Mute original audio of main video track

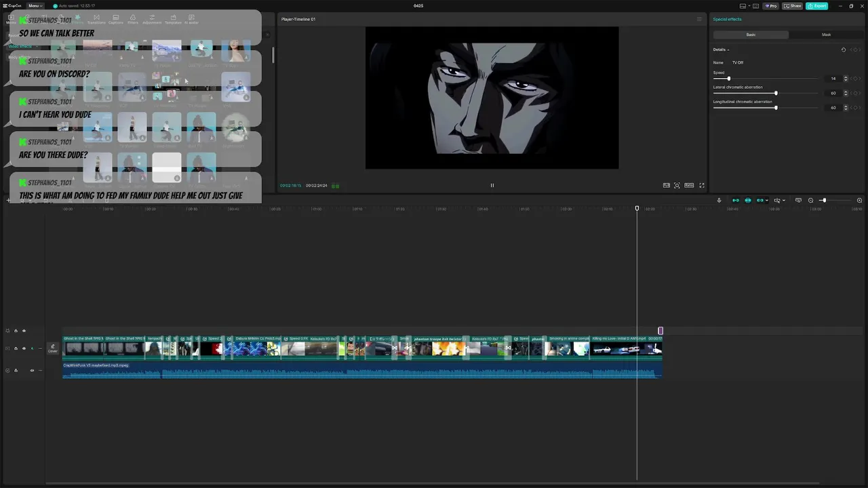point(32,348)
